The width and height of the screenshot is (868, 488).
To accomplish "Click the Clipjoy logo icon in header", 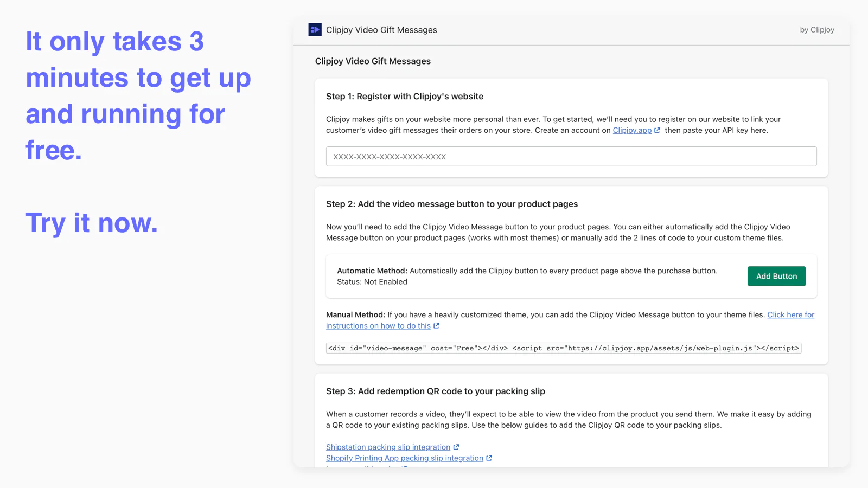I will click(315, 30).
